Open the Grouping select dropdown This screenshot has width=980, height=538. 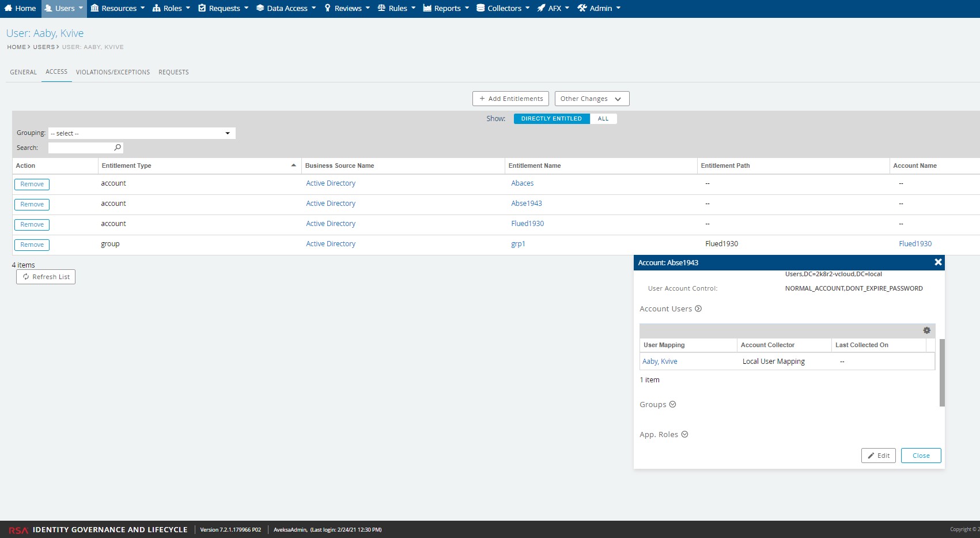(142, 133)
